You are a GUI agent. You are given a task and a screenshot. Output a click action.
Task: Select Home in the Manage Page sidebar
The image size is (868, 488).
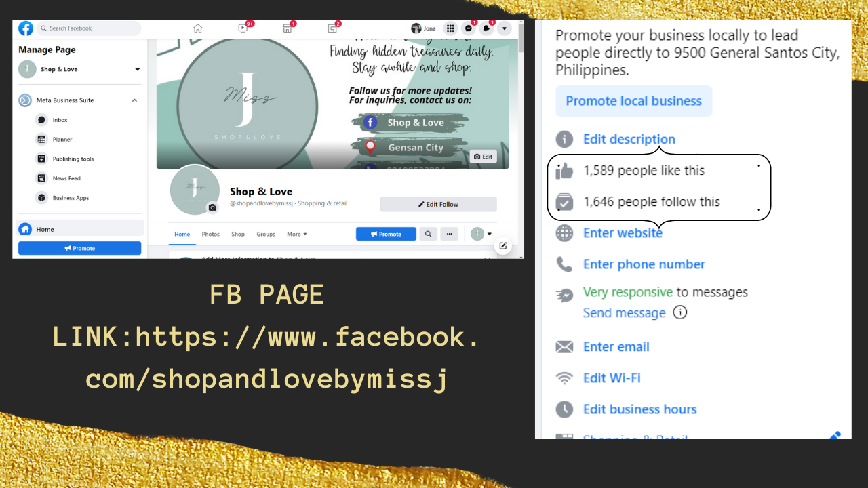tap(80, 229)
